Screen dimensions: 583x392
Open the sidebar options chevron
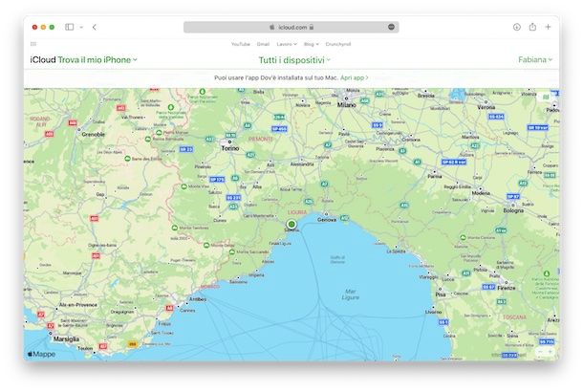click(x=81, y=27)
